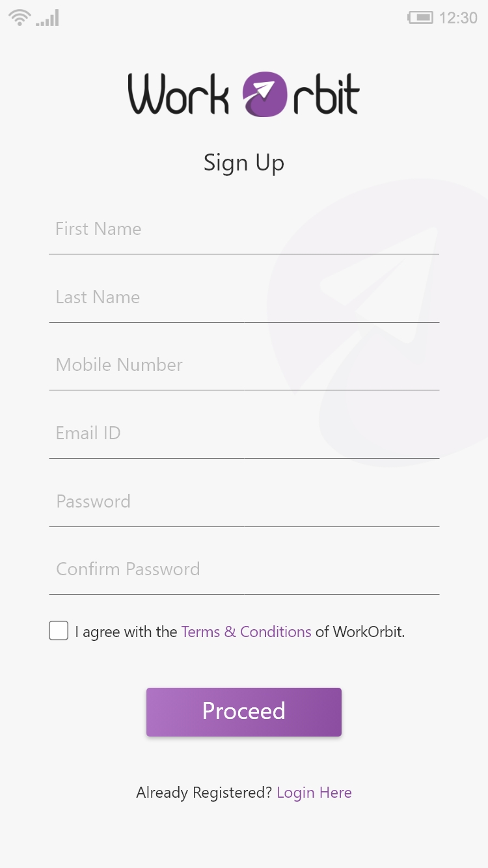Focus the First Name input field
The image size is (488, 868).
(x=244, y=229)
